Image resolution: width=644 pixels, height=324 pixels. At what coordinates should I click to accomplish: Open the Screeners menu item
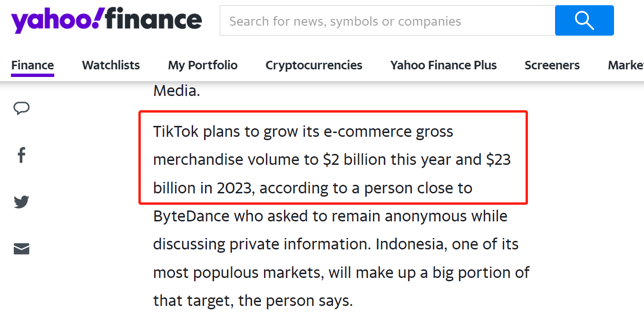pos(552,65)
